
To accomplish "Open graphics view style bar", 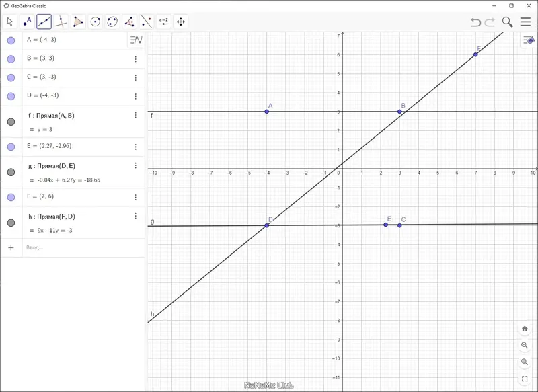I will pyautogui.click(x=529, y=40).
